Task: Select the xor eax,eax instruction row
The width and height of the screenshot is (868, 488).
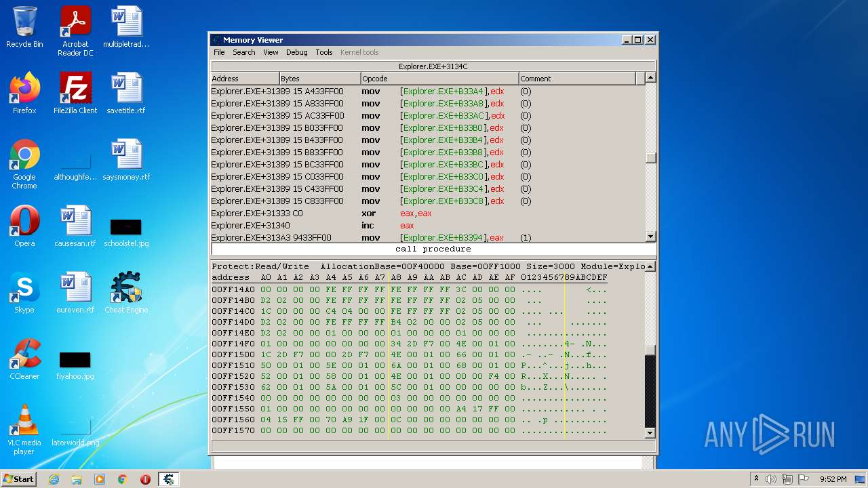Action: 427,213
